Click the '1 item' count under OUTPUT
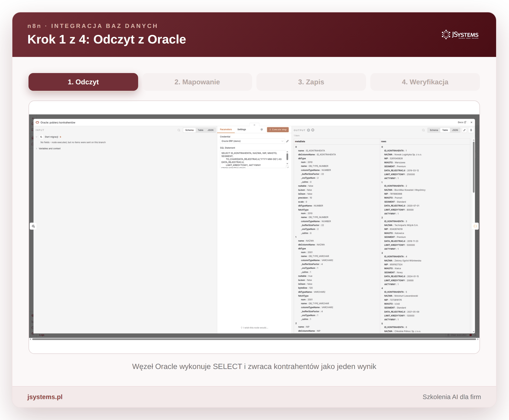 tap(296, 136)
